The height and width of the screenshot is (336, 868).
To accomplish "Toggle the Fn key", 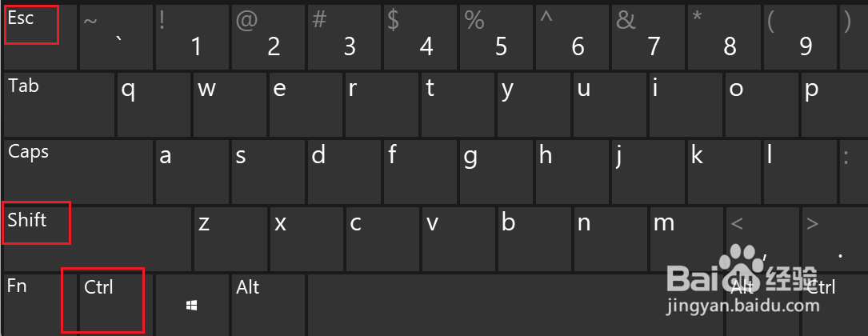I will (32, 305).
